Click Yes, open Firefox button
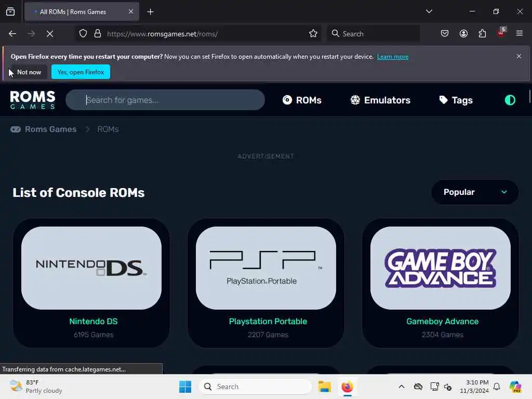532x399 pixels. 81,72
